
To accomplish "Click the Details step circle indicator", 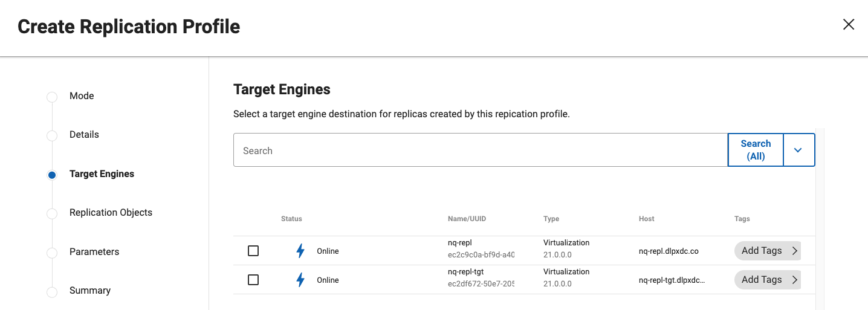I will [52, 135].
